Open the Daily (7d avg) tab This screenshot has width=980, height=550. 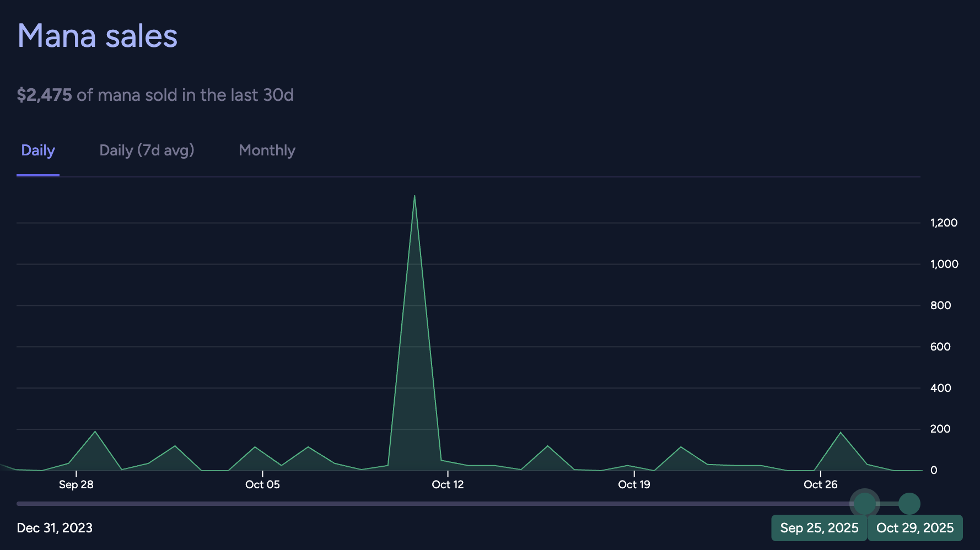147,150
